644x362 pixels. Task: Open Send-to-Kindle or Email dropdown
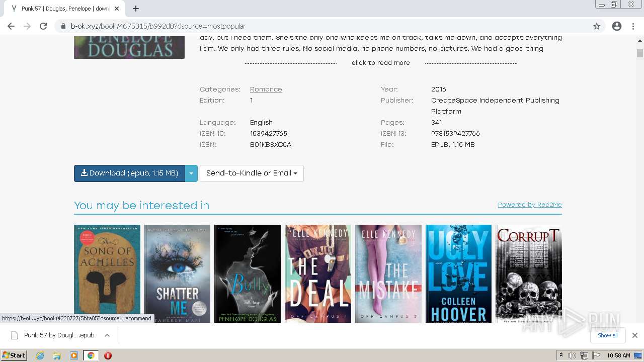(252, 173)
